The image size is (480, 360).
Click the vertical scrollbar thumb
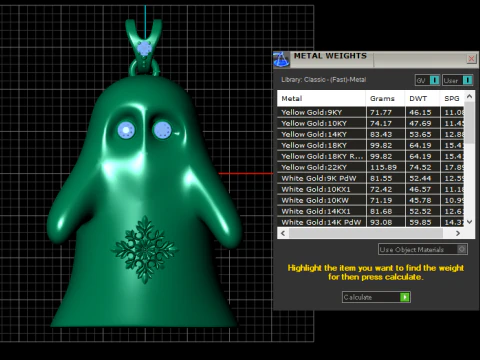coord(469,123)
